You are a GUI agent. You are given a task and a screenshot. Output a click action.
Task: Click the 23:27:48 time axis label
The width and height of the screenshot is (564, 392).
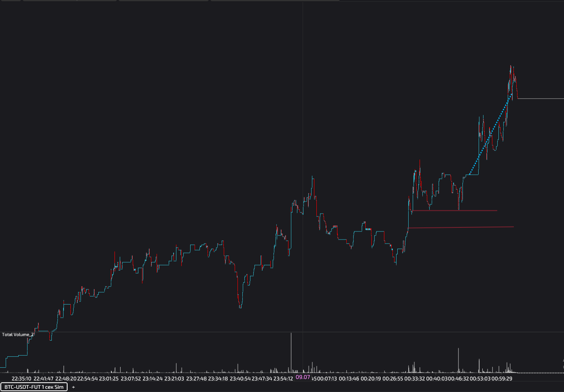[196, 379]
